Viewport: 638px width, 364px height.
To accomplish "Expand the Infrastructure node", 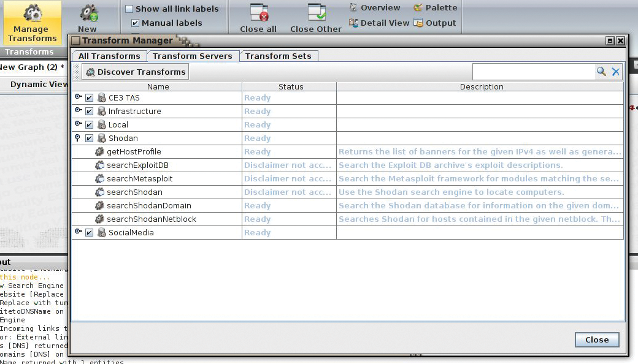I will click(x=78, y=110).
